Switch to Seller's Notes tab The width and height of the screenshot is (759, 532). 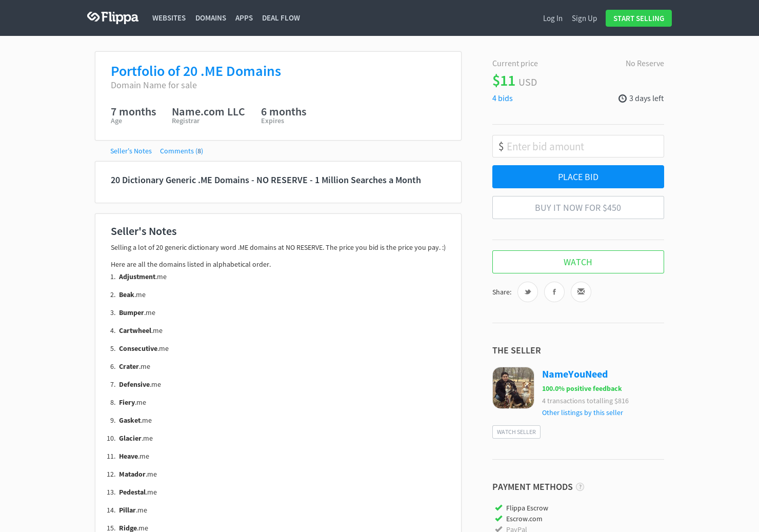[131, 151]
